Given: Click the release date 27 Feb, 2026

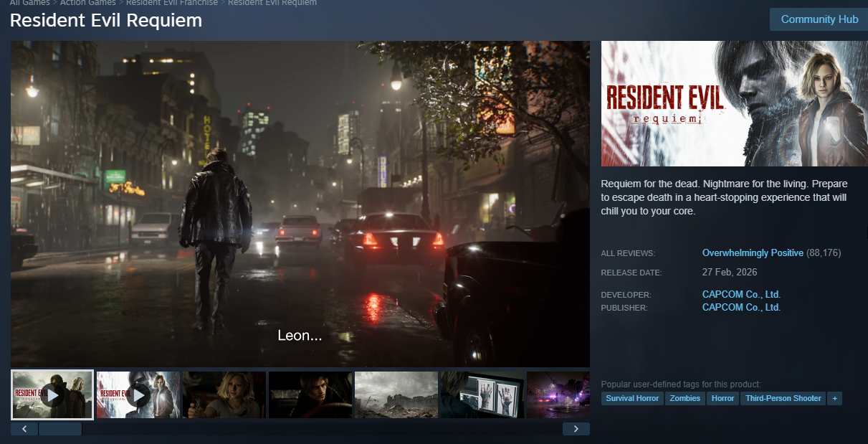Looking at the screenshot, I should coord(730,273).
